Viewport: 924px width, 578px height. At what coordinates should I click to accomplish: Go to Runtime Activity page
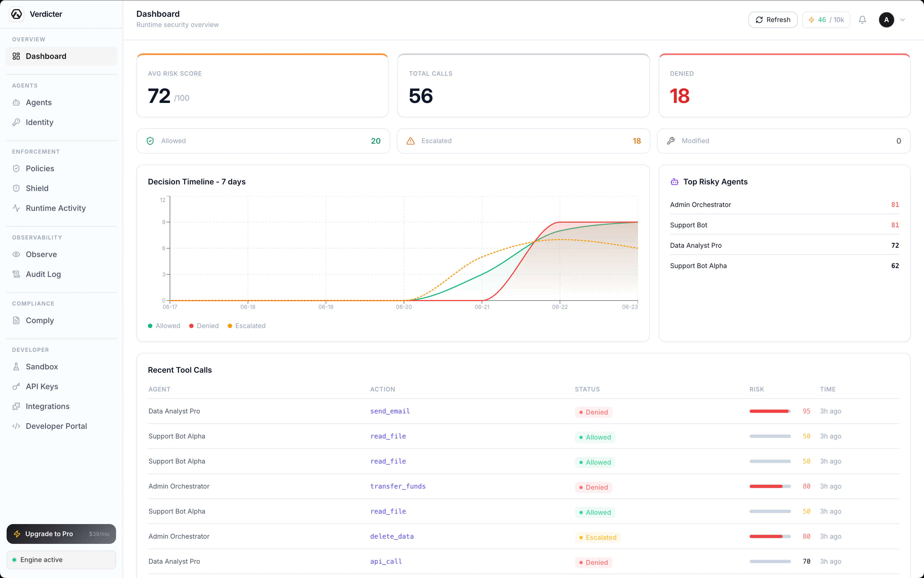pyautogui.click(x=61, y=208)
